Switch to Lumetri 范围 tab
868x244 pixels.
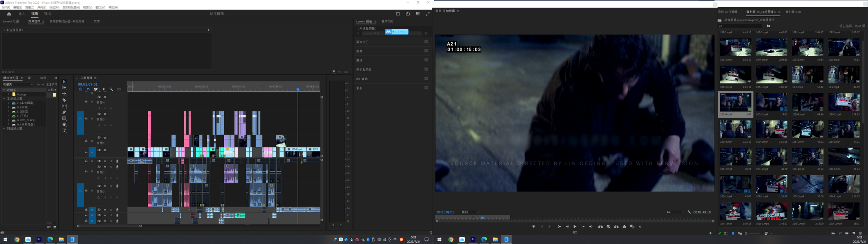point(11,21)
